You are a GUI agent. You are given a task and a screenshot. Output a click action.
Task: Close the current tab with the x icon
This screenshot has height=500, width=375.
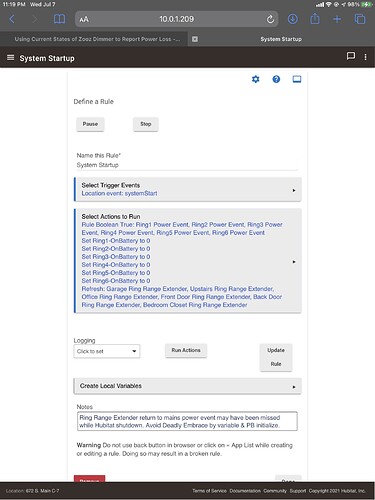click(195, 39)
